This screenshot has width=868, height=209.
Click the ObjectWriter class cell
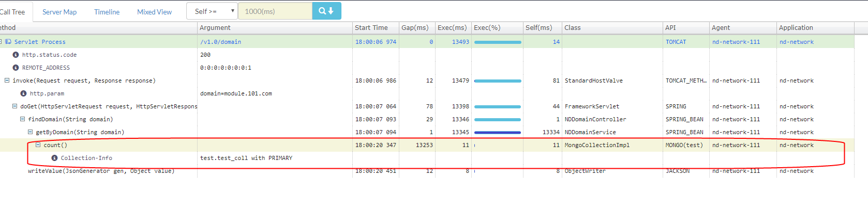pos(585,171)
